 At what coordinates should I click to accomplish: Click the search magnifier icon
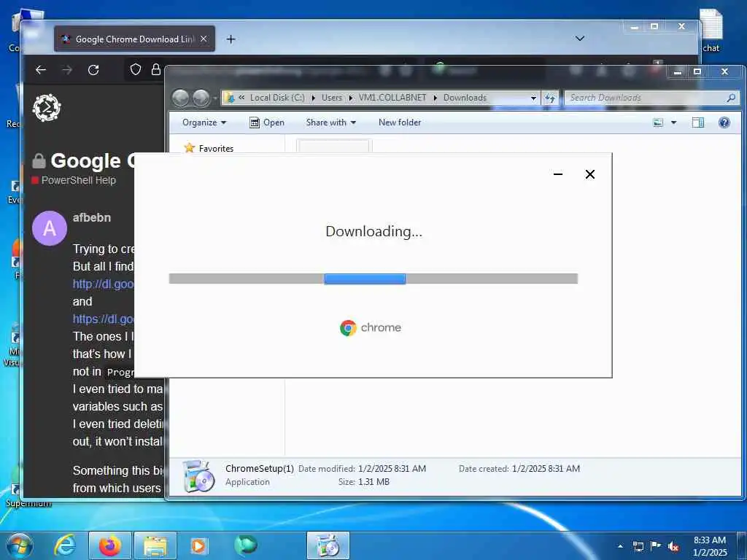(731, 98)
